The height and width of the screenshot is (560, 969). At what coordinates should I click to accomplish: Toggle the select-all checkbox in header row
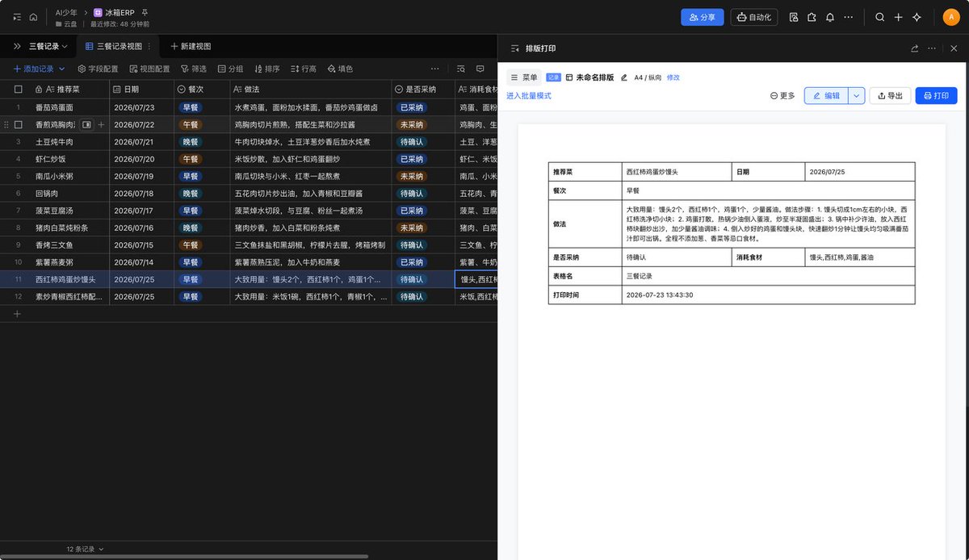tap(18, 89)
